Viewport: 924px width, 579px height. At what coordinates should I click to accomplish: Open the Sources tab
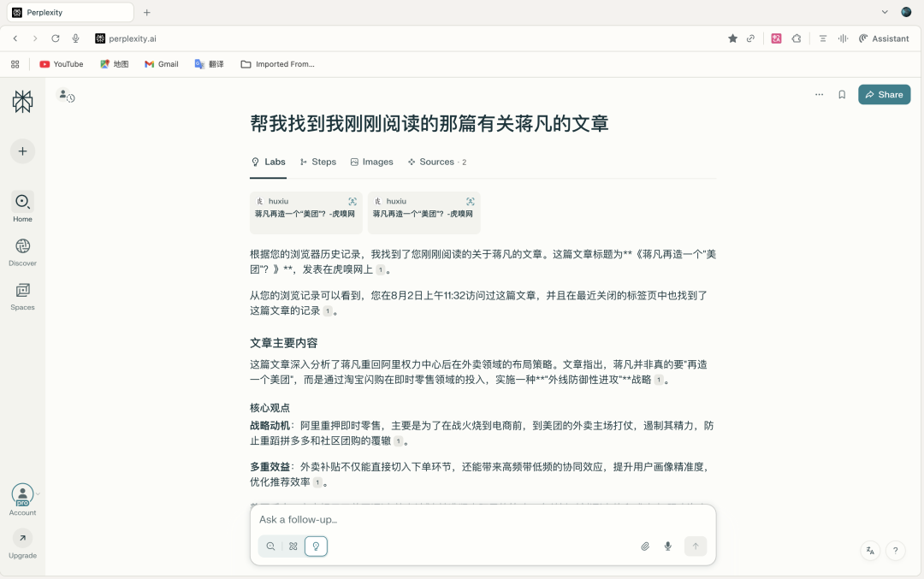[435, 162]
